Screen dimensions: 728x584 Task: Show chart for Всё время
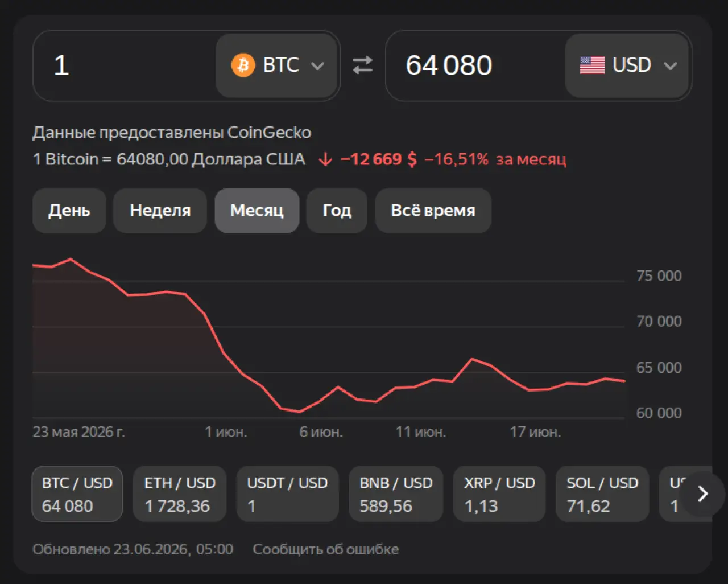pyautogui.click(x=433, y=211)
